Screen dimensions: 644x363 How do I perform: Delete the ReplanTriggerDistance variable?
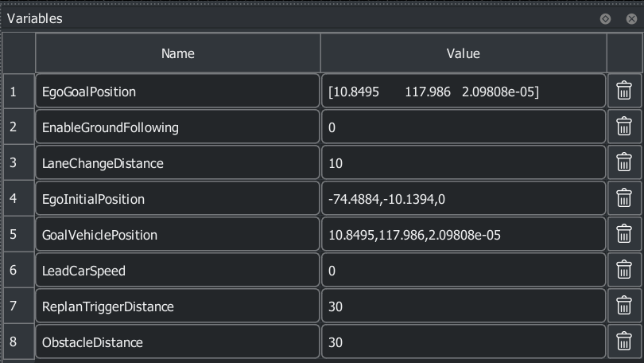[624, 306]
